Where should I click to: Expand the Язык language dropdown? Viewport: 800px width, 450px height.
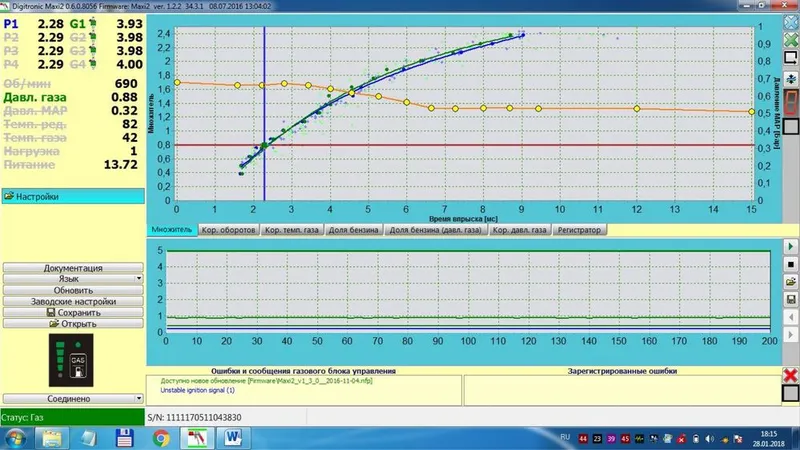73,279
